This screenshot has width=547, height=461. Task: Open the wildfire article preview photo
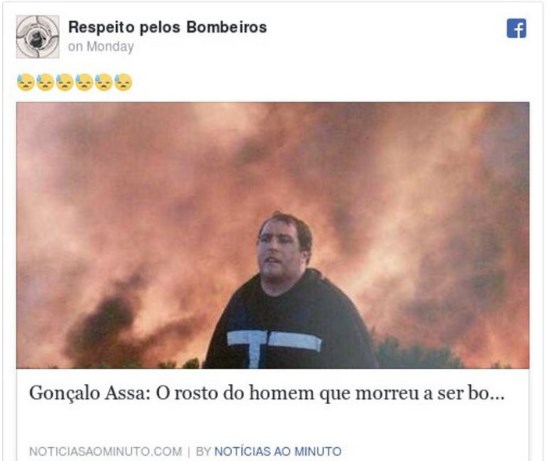coord(273,235)
